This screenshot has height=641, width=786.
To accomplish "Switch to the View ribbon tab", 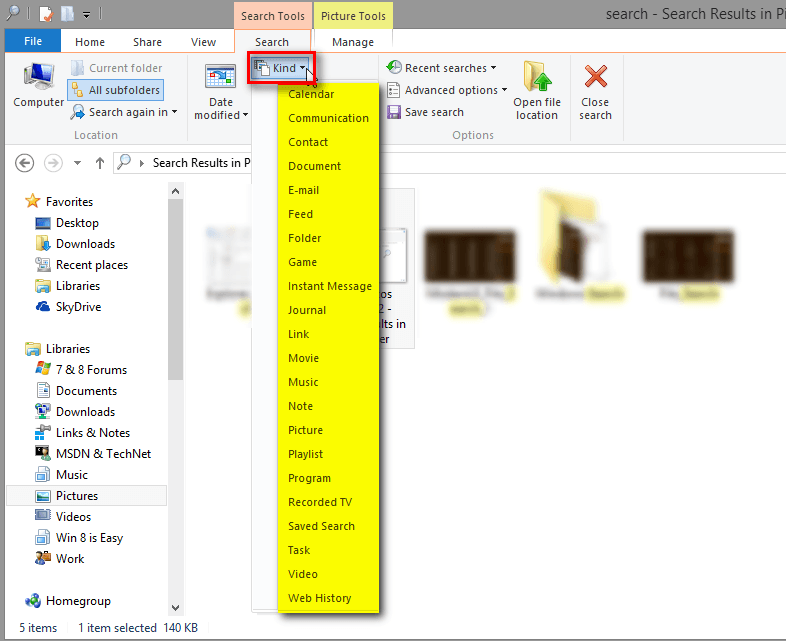I will (x=203, y=42).
